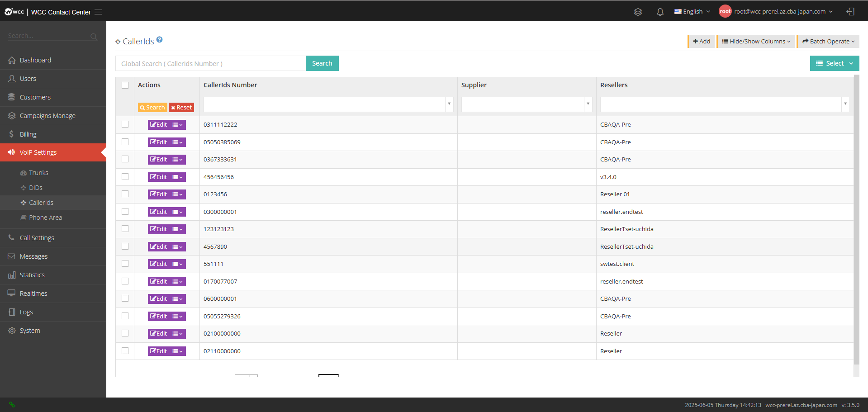The image size is (868, 412).
Task: Click the Customers database icon
Action: click(12, 97)
